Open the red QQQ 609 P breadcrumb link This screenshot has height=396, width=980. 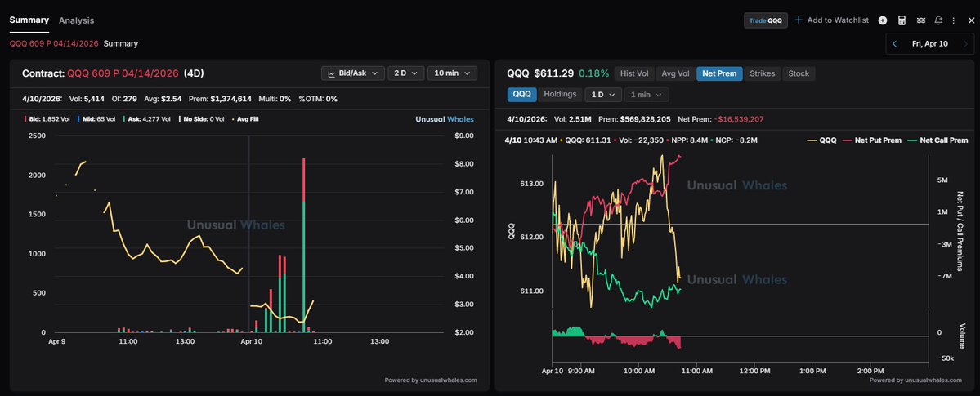[54, 44]
